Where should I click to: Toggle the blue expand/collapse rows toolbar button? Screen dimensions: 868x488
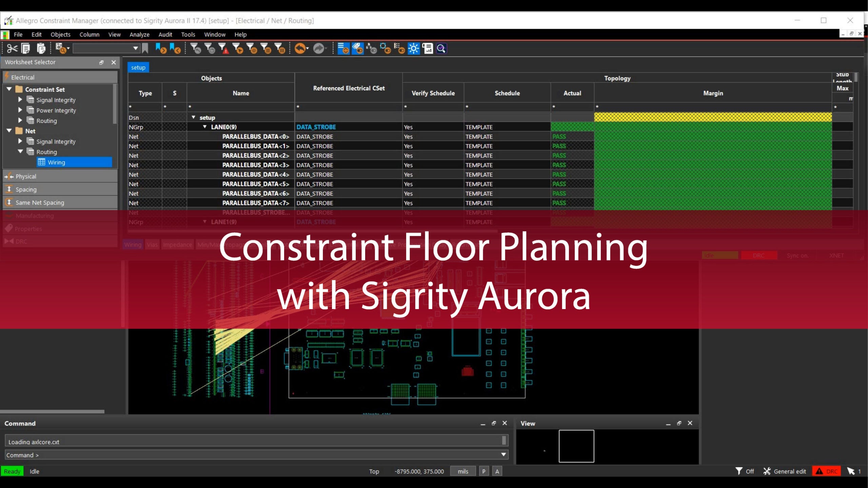343,49
